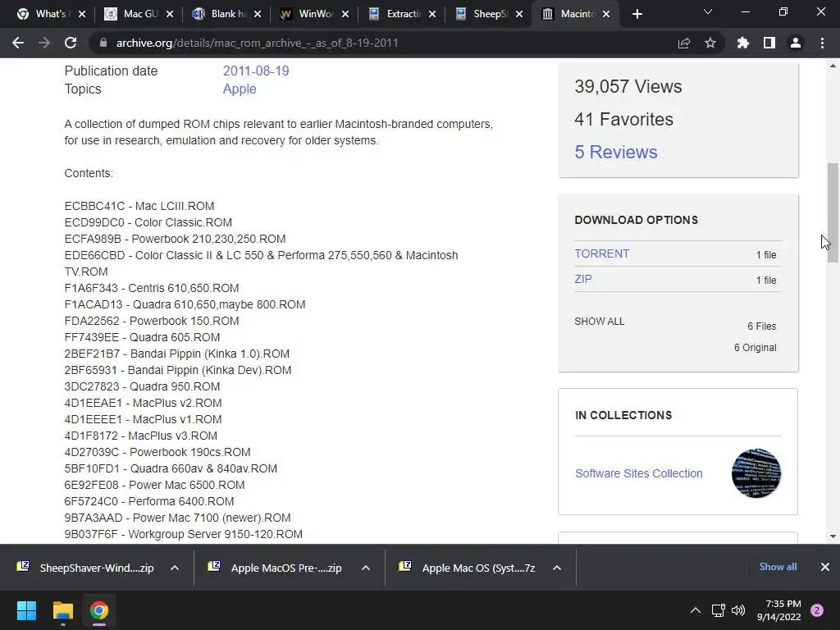Click the Chrome taskbar icon

99,610
